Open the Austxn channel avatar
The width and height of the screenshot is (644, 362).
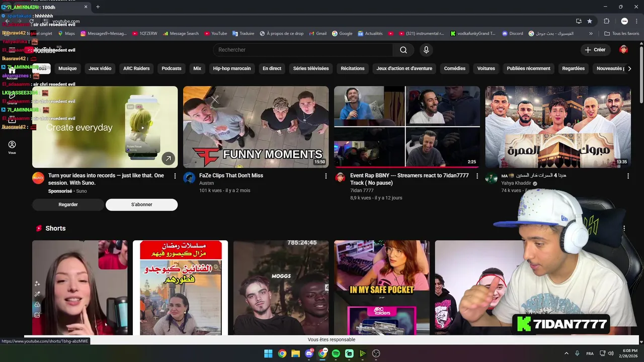(189, 177)
